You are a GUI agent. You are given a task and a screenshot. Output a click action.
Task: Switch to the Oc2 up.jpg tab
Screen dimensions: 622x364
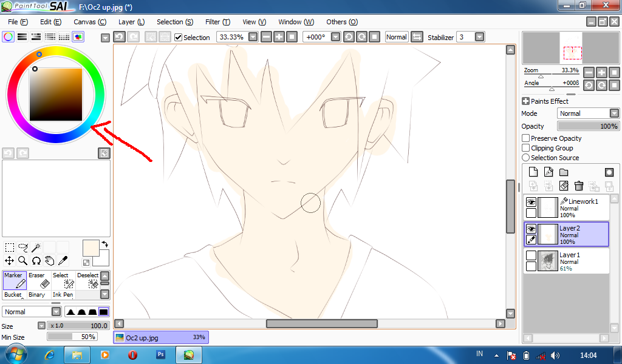tap(160, 337)
